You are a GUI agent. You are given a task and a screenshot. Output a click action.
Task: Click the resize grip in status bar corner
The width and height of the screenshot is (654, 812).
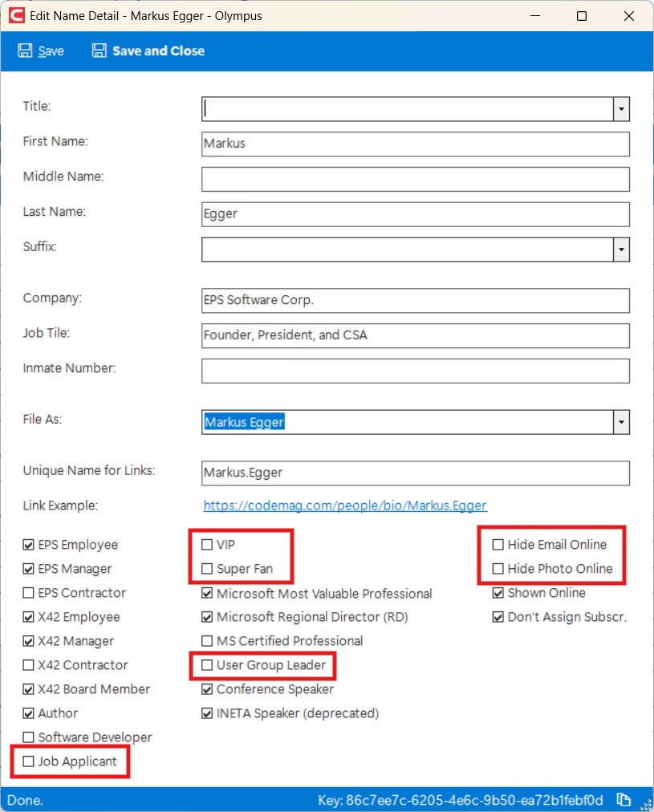[x=646, y=805]
